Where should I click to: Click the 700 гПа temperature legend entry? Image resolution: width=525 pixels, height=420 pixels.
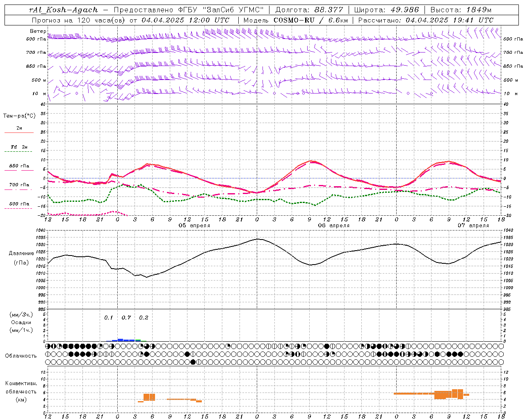click(x=19, y=185)
